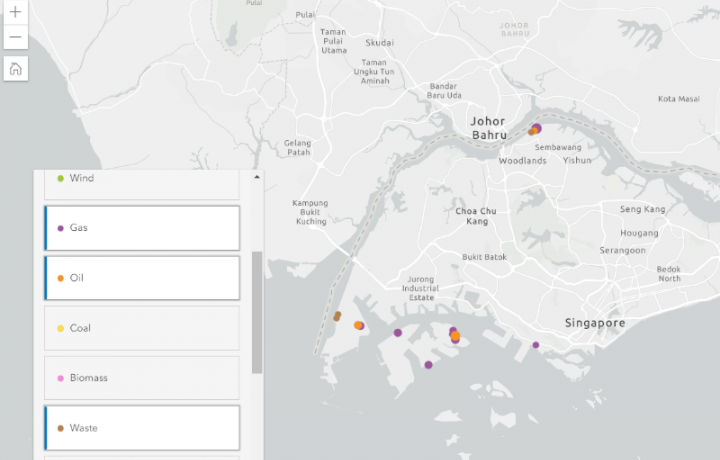Enable the Biomass filter
The height and width of the screenshot is (460, 720).
(142, 378)
